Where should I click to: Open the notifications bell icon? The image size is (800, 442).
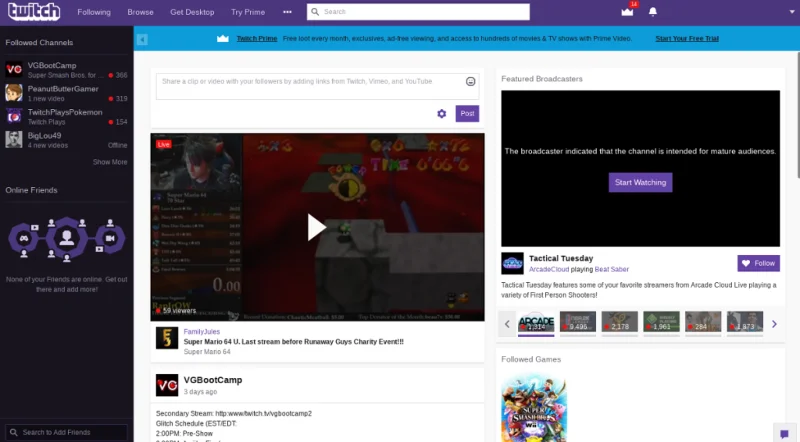653,12
